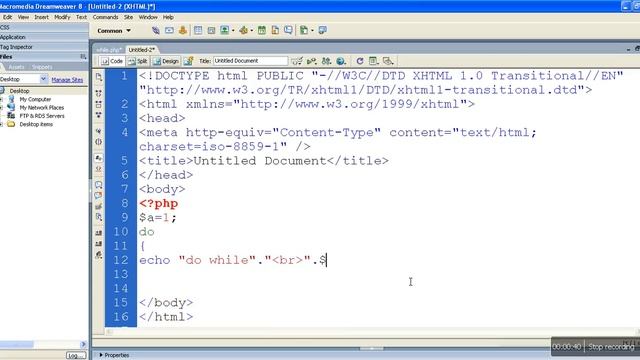Viewport: 640px width, 360px height.
Task: Insert a Div Tag
Action: point(211,30)
